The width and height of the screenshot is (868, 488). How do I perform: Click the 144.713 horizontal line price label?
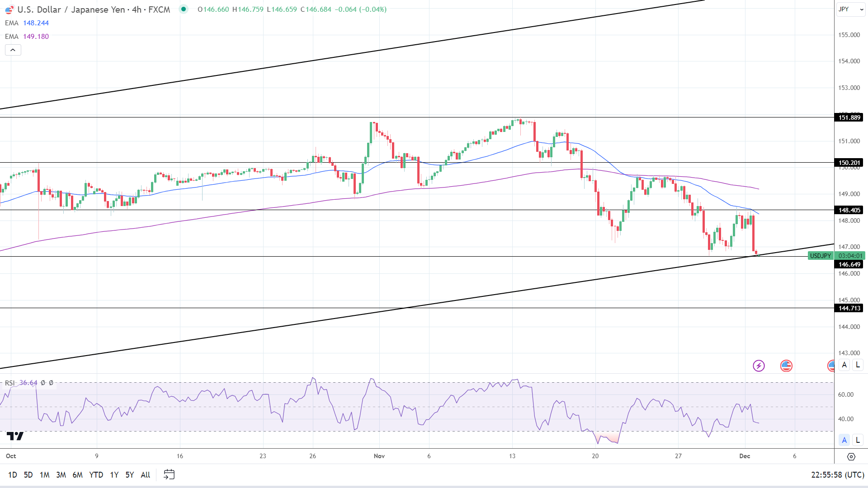pyautogui.click(x=849, y=308)
